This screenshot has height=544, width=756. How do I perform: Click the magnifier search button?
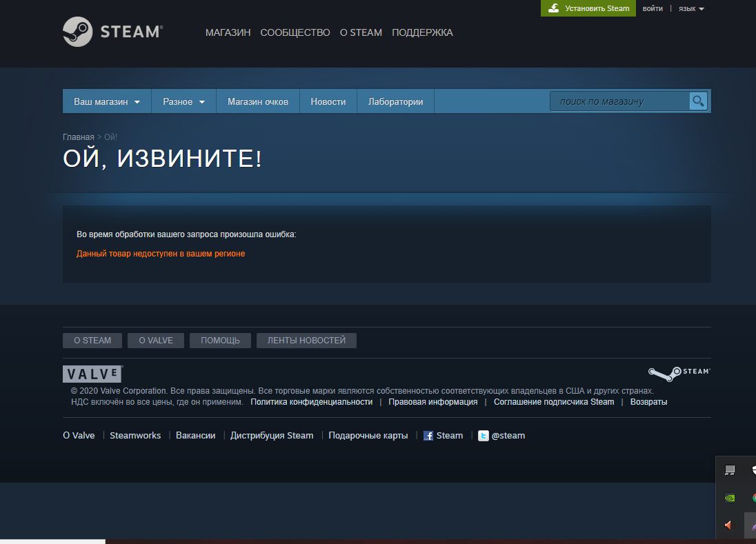pos(698,101)
